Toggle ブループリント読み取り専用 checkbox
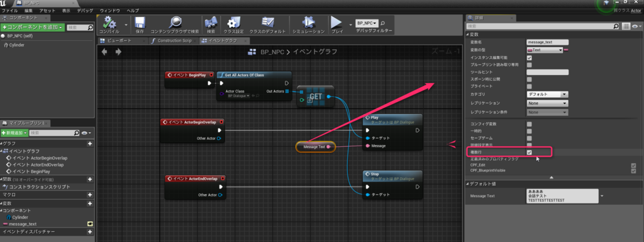The image size is (644, 242). point(530,65)
